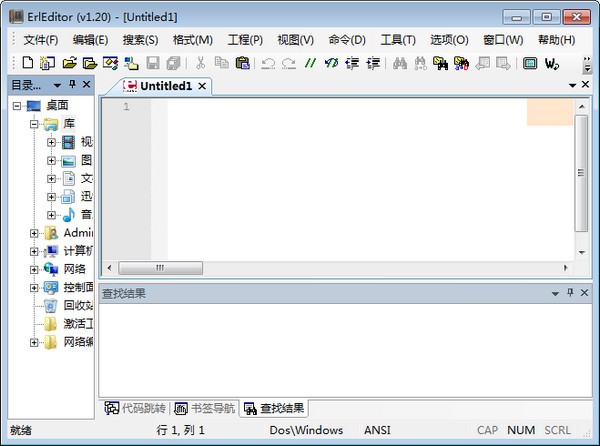Image resolution: width=600 pixels, height=446 pixels.
Task: Toggle auto-hide pin on directory panel
Action: click(x=72, y=85)
